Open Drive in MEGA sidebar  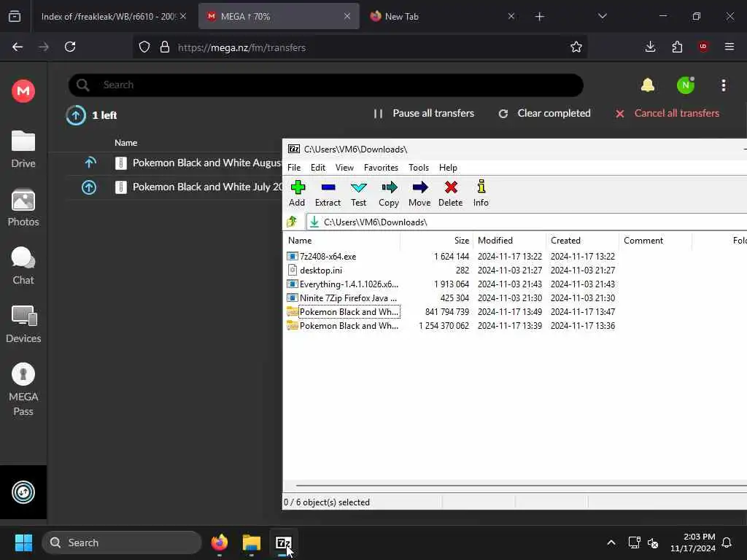click(x=23, y=149)
